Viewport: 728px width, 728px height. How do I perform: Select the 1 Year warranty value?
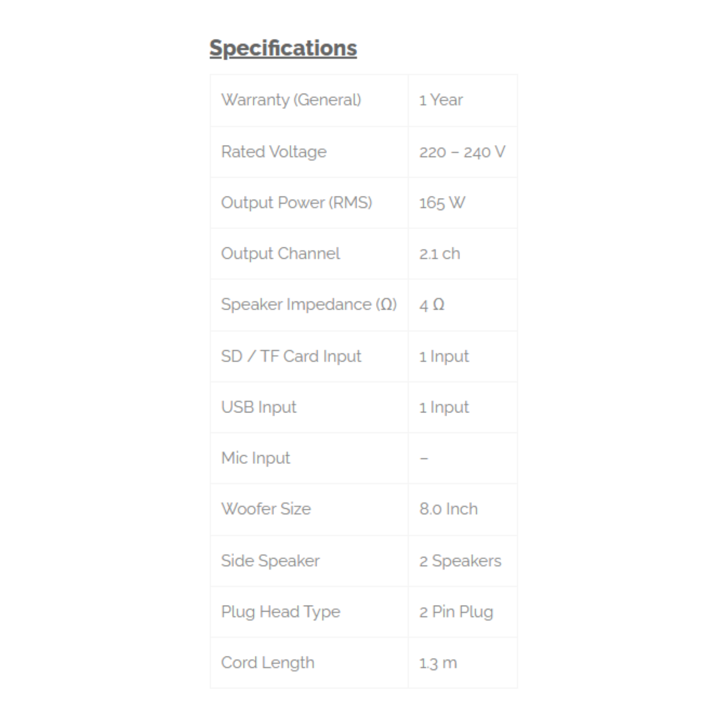coord(441,100)
